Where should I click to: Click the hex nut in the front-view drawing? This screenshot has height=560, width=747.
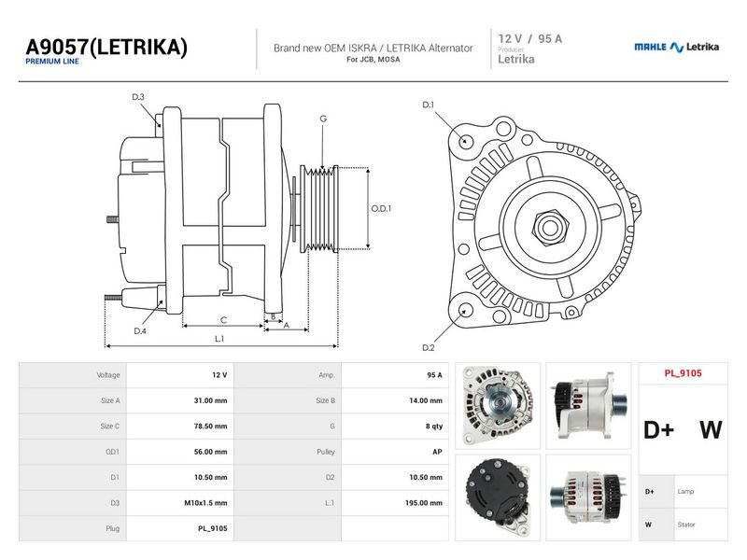pyautogui.click(x=549, y=227)
